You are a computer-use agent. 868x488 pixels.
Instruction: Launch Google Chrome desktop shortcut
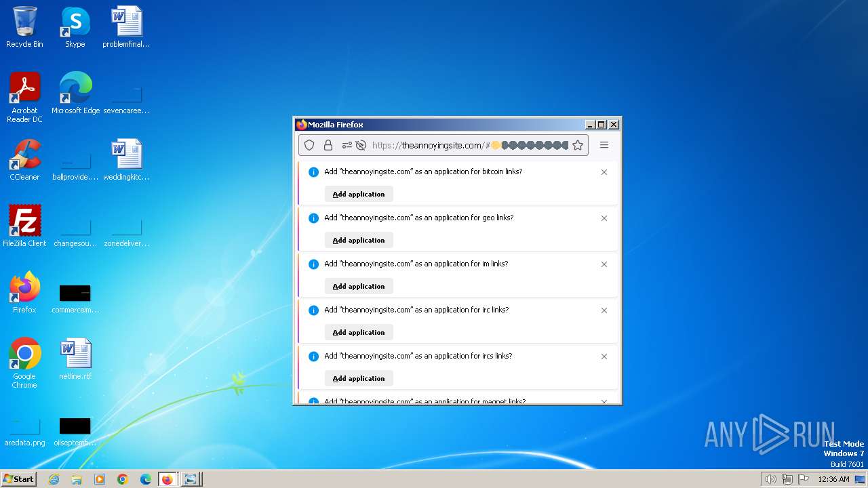24,363
